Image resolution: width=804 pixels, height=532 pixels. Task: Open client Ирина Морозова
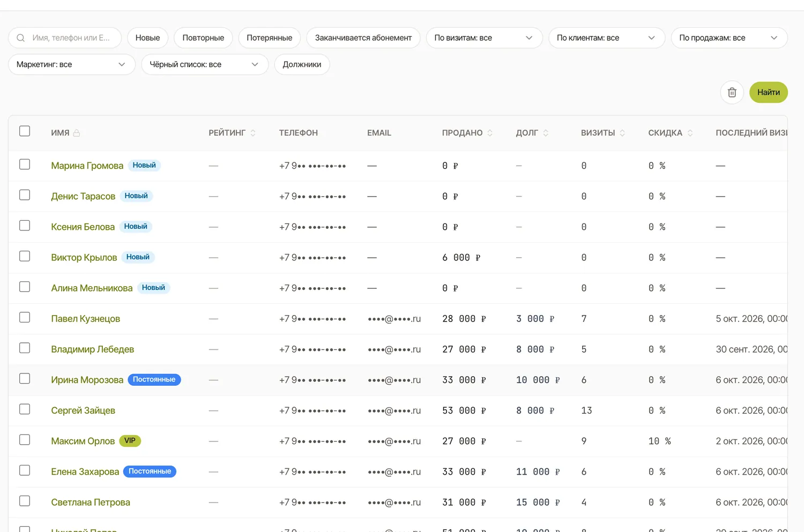point(87,380)
